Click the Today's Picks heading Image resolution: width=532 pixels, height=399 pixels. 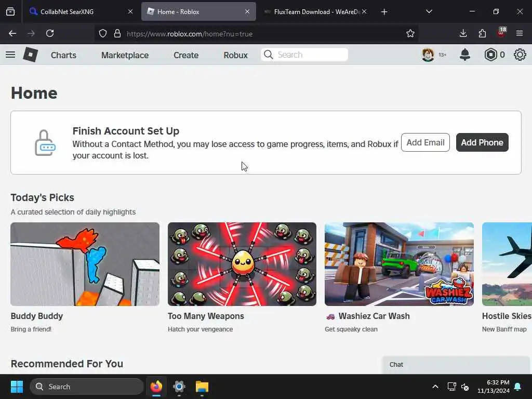(43, 197)
